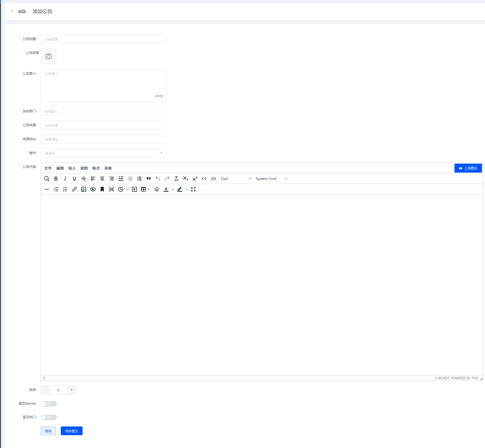485x448 pixels.
Task: Click the 保存提交 button
Action: tap(71, 431)
